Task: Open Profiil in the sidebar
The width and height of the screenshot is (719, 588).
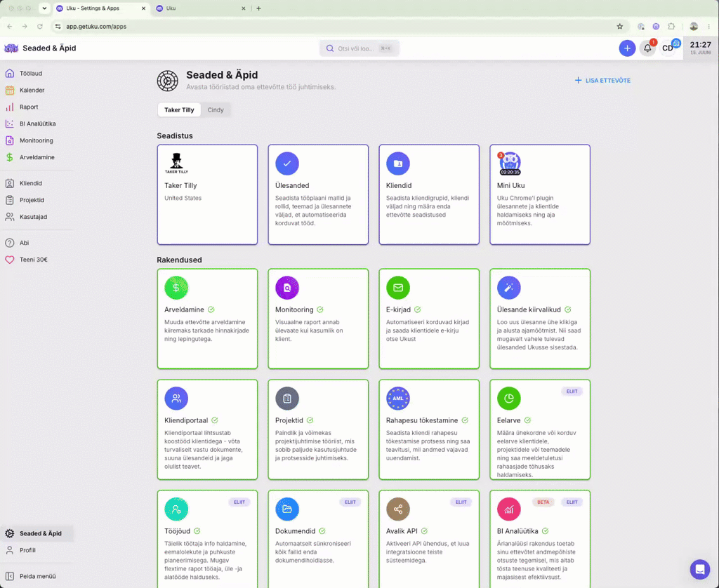Action: pyautogui.click(x=27, y=550)
